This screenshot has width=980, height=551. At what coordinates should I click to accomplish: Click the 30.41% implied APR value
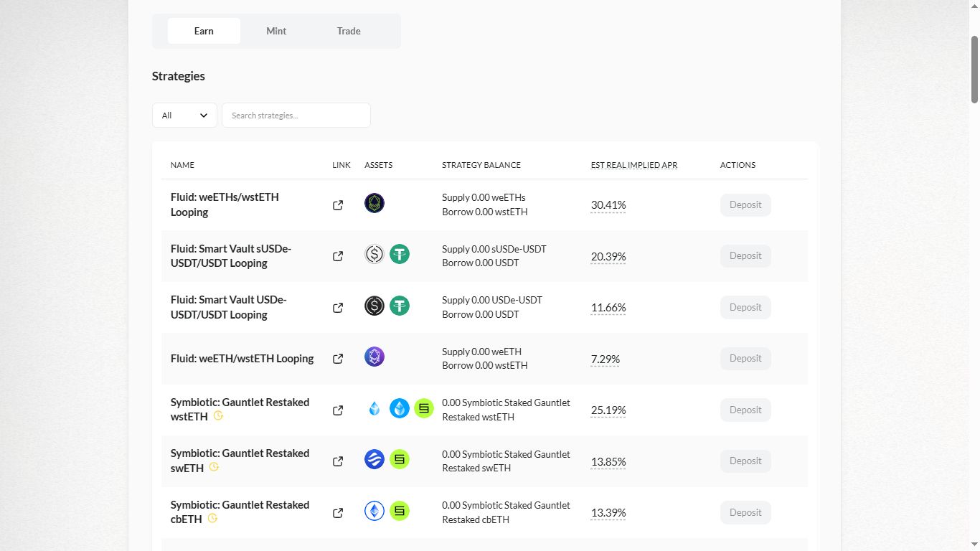(608, 205)
